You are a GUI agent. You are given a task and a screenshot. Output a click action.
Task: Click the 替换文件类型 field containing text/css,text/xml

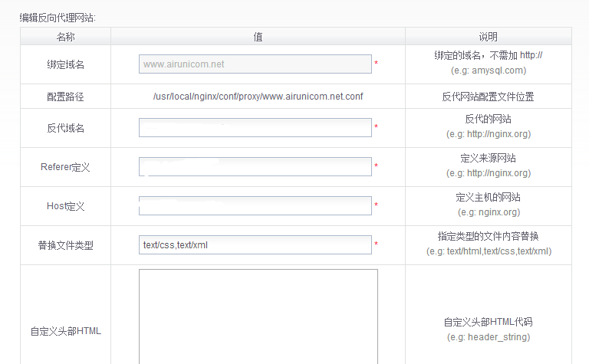point(255,245)
